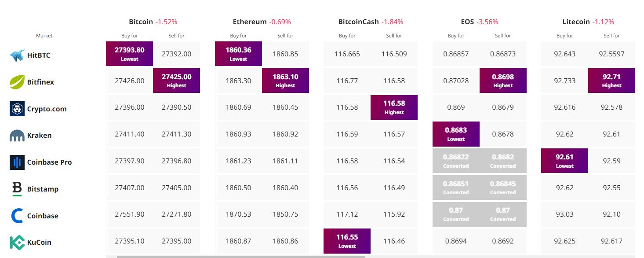Click the horizontal scrollbar below the table
Screen dimensions: 644x258
click(241, 256)
